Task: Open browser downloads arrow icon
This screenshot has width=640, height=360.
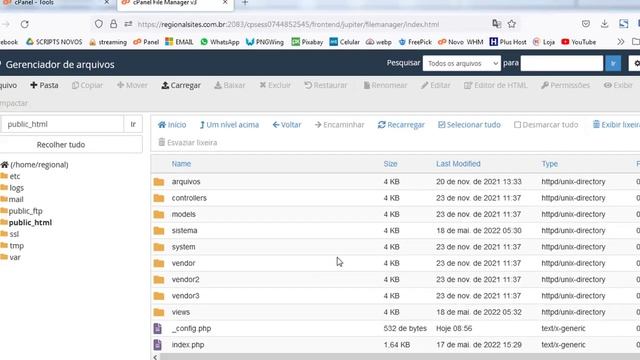Action: tap(604, 24)
